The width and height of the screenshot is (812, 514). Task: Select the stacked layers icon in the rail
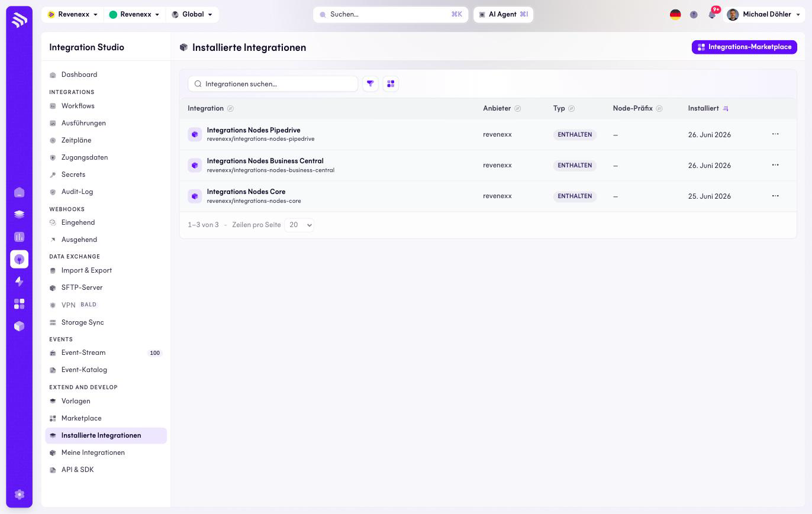19,215
